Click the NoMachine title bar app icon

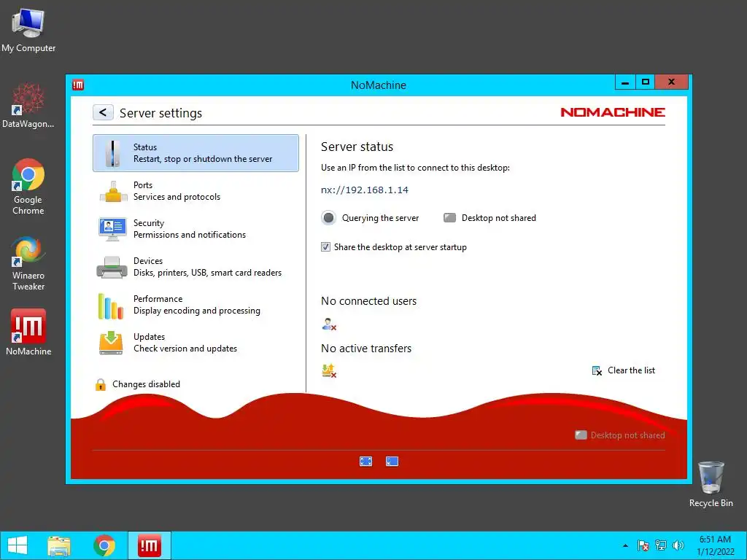point(78,85)
